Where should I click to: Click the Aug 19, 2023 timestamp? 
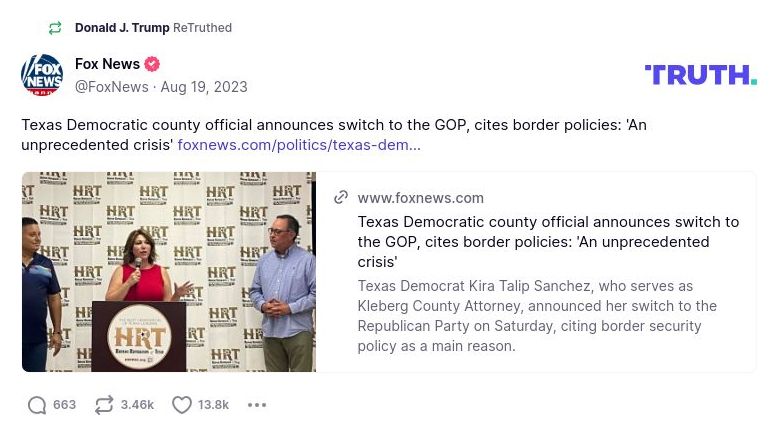[x=204, y=87]
